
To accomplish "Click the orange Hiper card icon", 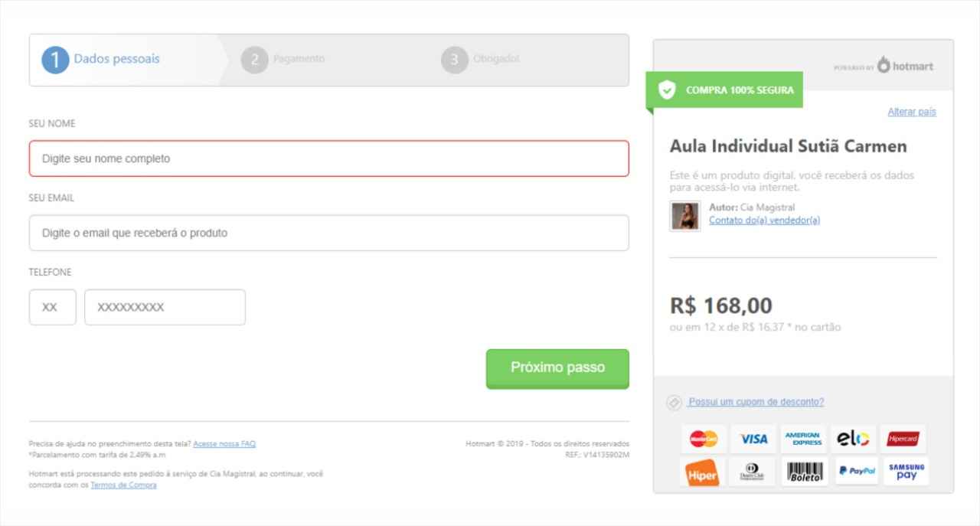I will tap(701, 472).
